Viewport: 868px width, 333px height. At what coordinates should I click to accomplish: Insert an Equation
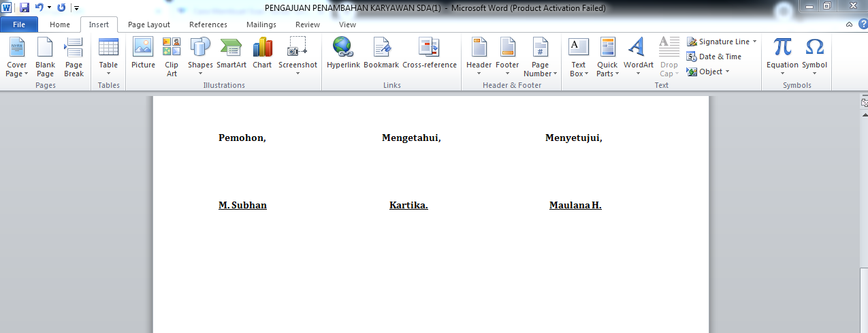(782, 57)
